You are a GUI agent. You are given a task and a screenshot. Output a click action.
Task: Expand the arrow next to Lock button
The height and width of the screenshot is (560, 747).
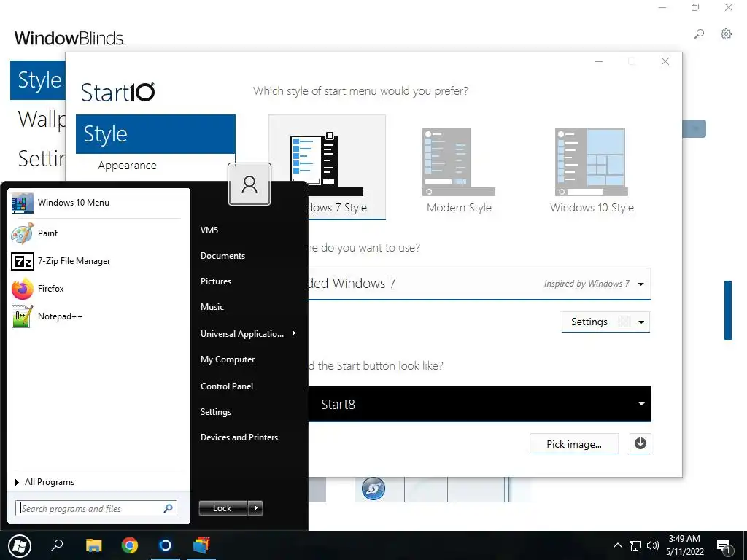(x=256, y=508)
